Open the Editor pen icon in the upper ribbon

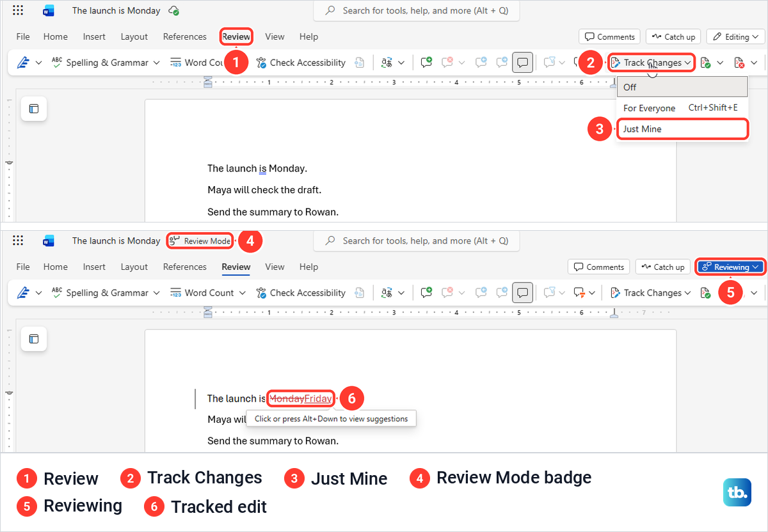point(24,63)
